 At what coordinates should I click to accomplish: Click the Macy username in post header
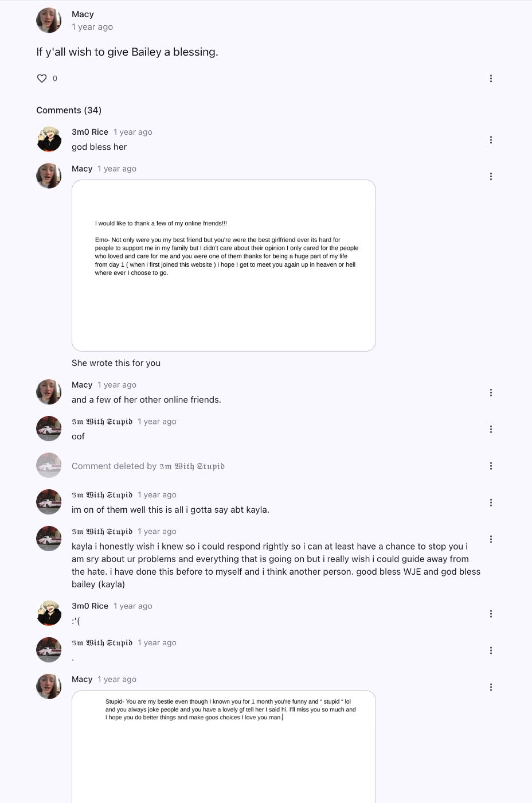click(83, 14)
